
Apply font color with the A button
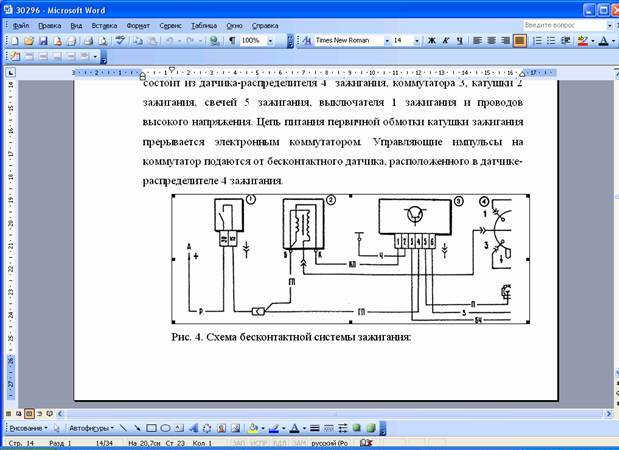(603, 41)
